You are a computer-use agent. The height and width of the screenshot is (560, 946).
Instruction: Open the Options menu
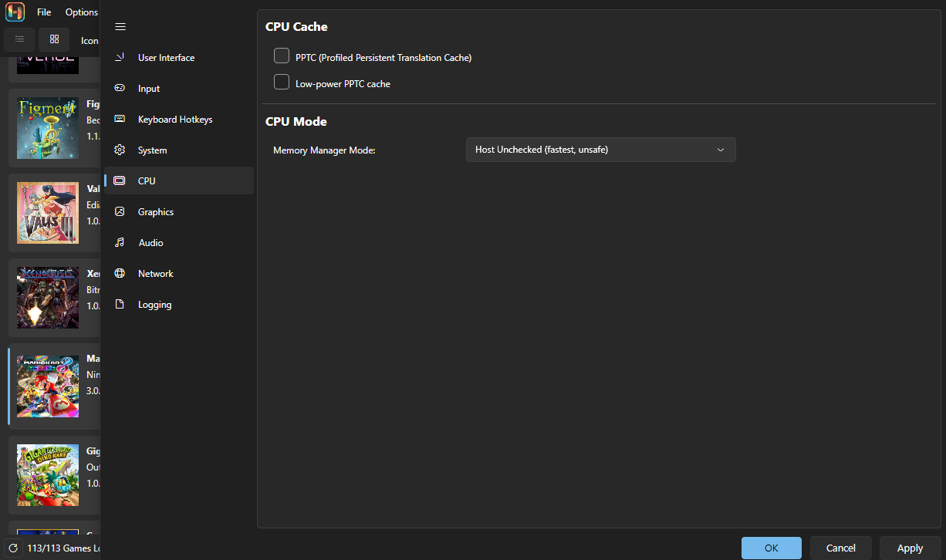(x=81, y=12)
